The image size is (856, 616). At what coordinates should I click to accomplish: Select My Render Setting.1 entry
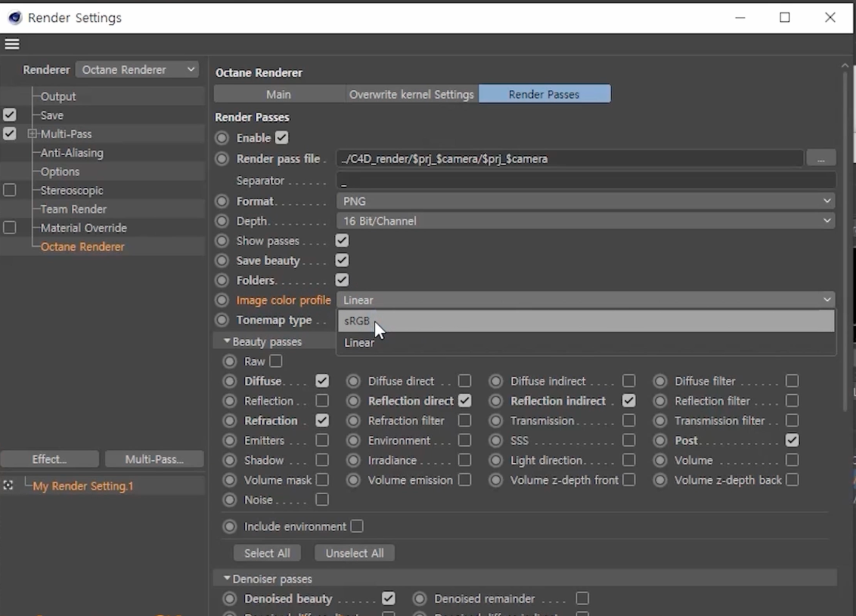[x=83, y=486]
